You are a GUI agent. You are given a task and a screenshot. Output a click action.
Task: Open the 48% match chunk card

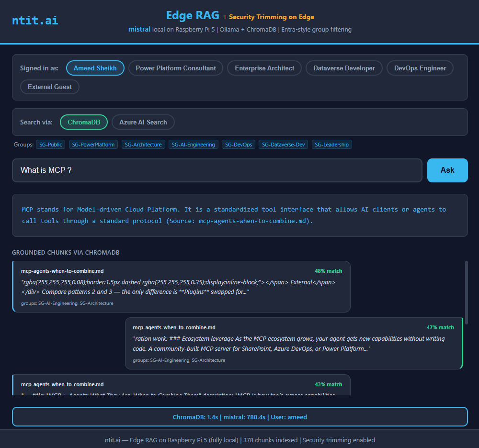pos(182,286)
